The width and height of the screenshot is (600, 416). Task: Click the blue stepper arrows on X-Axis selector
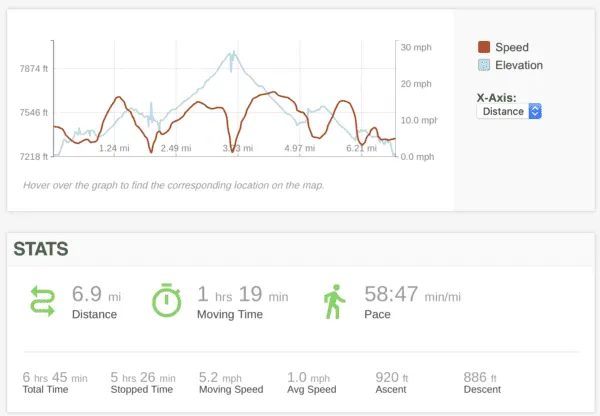535,111
